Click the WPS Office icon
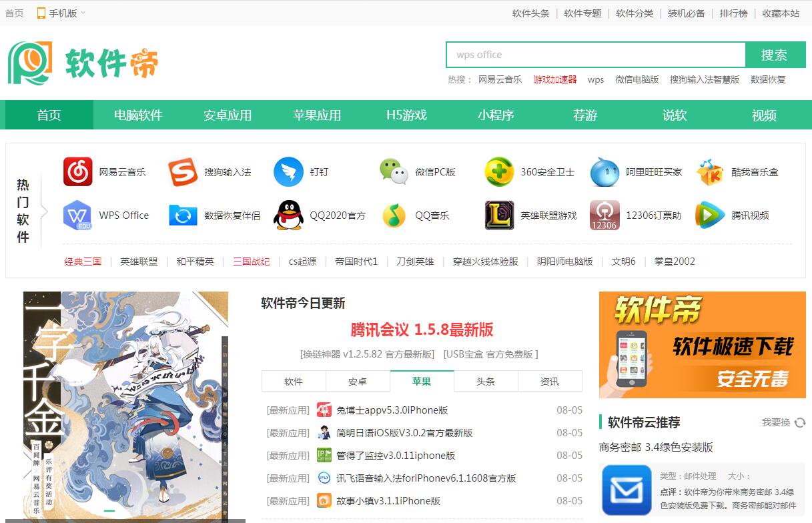The image size is (812, 523). point(77,215)
